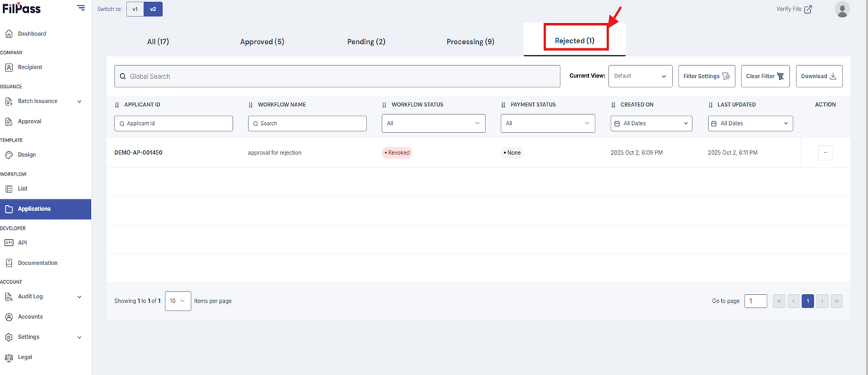Open the row action ellipsis menu

825,152
